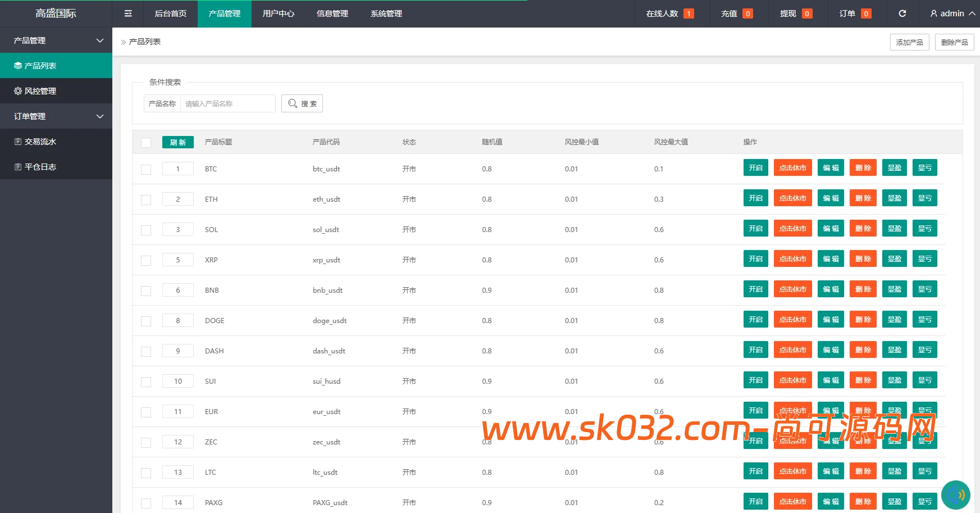The image size is (980, 513).
Task: Click 点击休市 for the ETH row
Action: [x=792, y=198]
